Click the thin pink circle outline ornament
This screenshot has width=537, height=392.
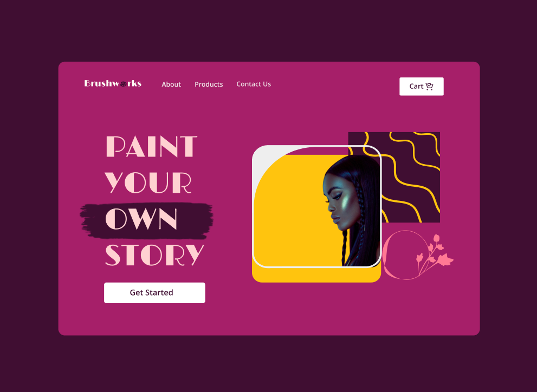pos(406,255)
